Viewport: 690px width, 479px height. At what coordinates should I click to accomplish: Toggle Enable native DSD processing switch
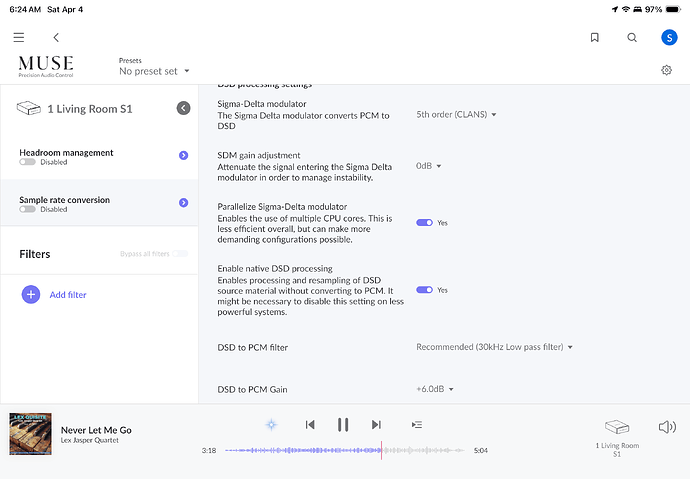424,290
